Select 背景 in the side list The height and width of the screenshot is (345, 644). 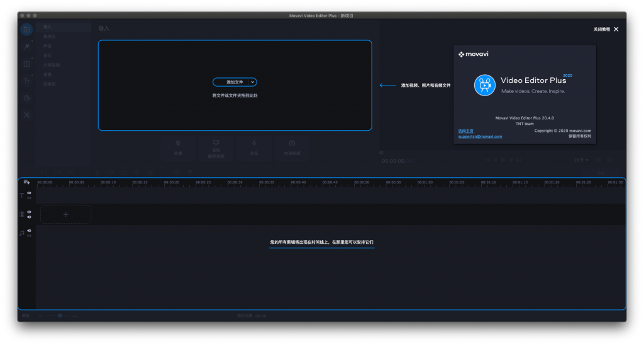click(x=48, y=75)
